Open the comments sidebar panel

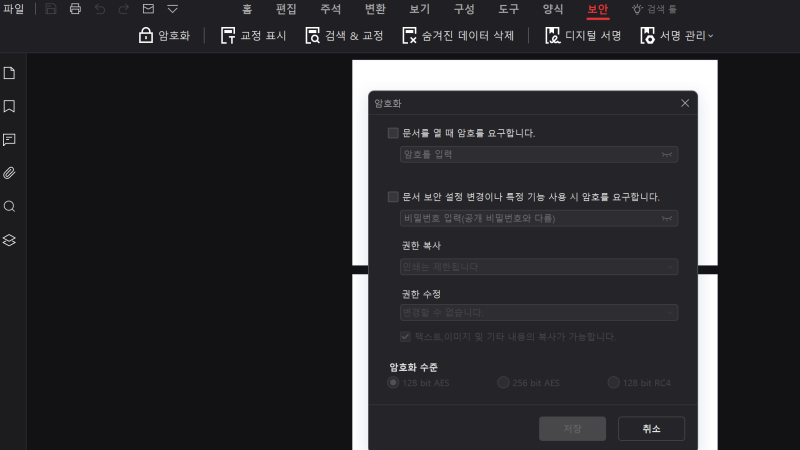(x=9, y=140)
